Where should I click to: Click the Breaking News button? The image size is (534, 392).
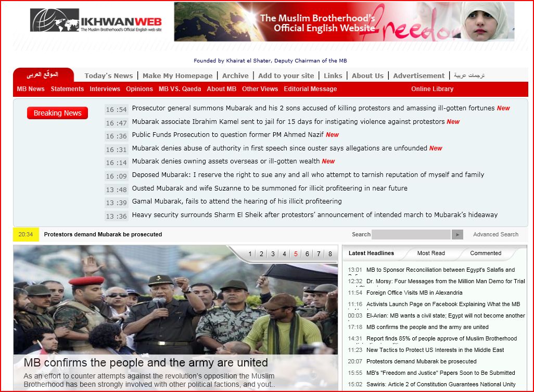point(57,113)
